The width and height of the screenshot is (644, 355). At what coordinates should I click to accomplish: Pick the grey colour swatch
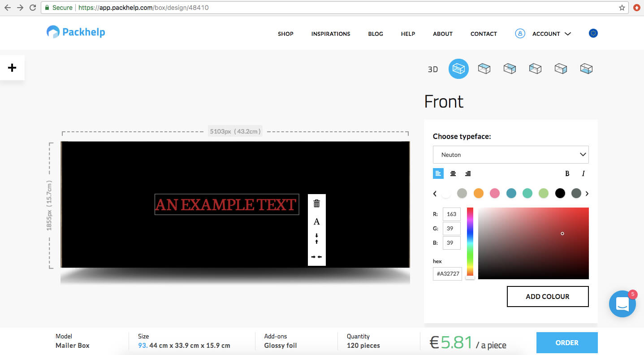(462, 193)
